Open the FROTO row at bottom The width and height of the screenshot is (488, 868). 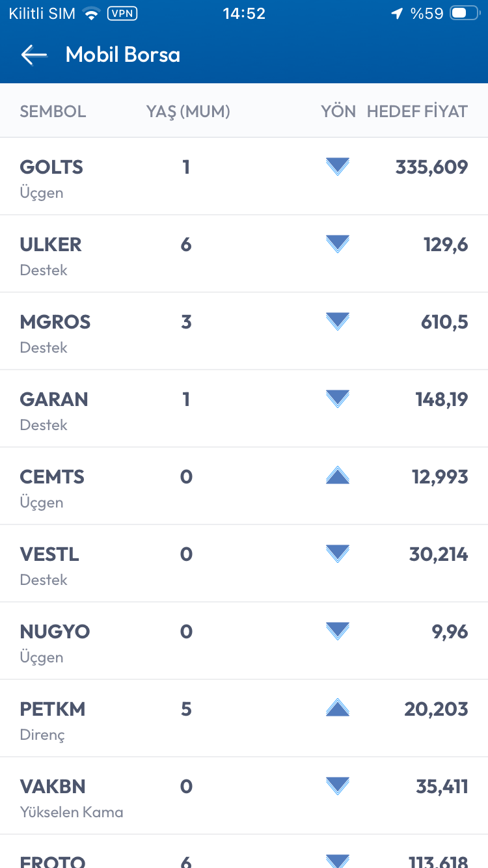tap(244, 858)
